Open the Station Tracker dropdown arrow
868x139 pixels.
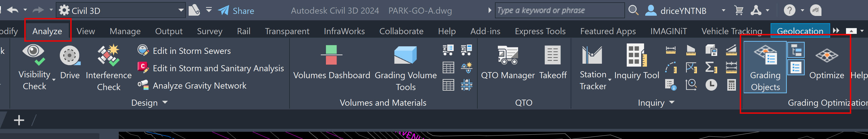610,80
